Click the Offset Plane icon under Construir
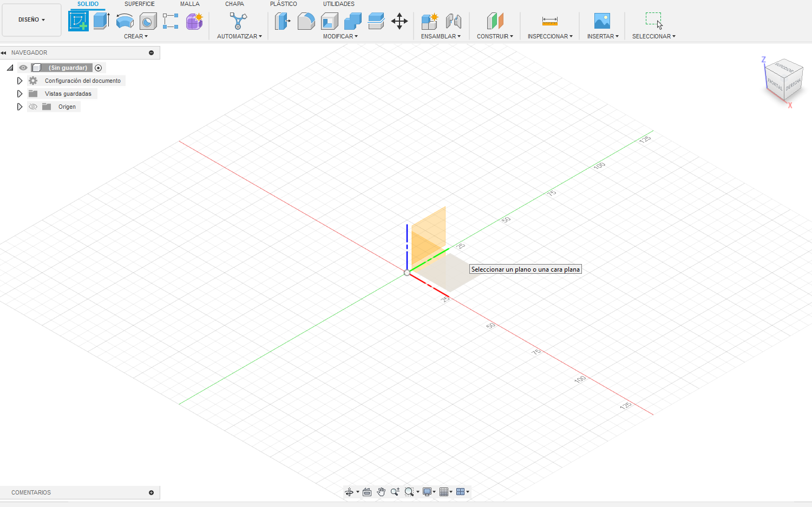This screenshot has height=507, width=812. (495, 21)
